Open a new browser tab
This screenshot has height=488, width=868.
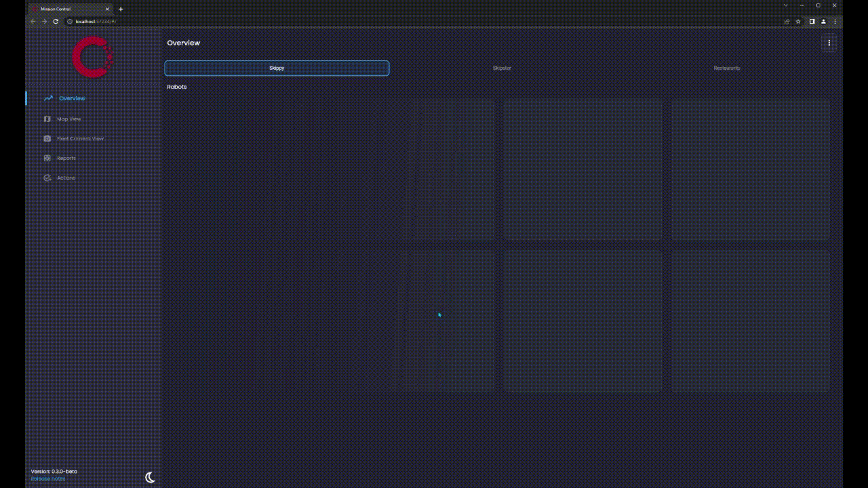coord(121,9)
